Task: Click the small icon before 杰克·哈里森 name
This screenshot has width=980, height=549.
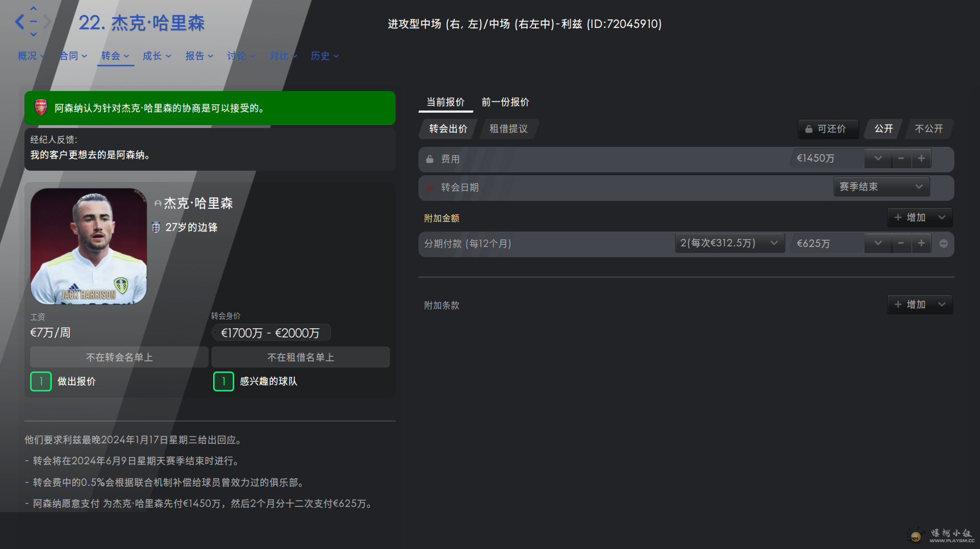Action: tap(158, 204)
